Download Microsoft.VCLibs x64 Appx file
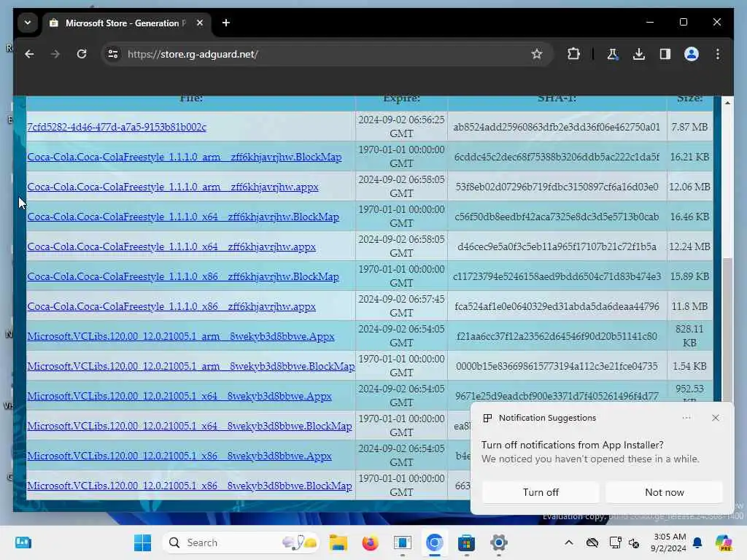The width and height of the screenshot is (747, 560). (x=179, y=396)
